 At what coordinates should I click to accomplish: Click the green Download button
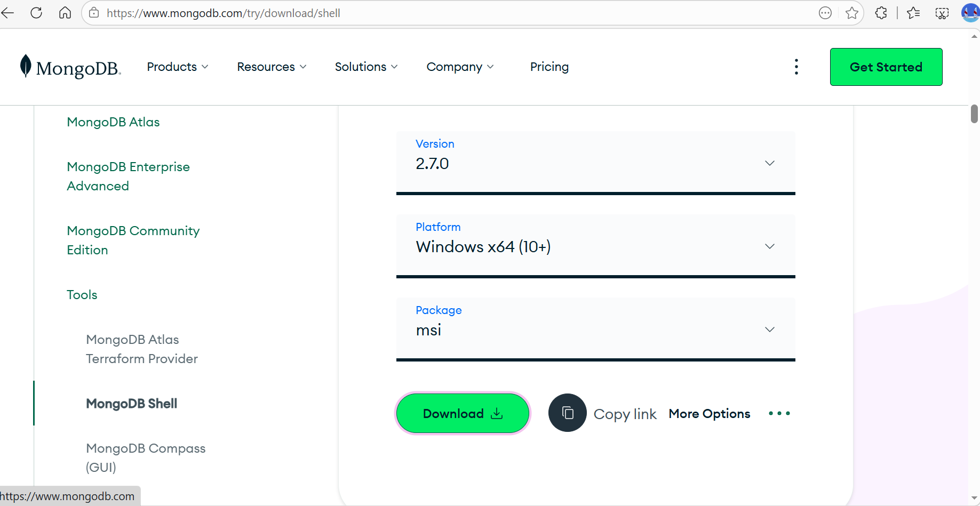coord(463,413)
